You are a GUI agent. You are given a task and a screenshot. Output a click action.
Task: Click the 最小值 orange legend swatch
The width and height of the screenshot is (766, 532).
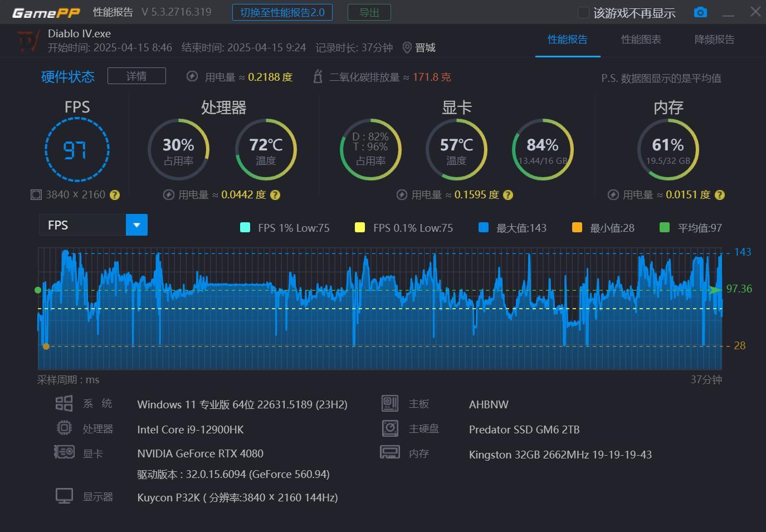pyautogui.click(x=577, y=227)
